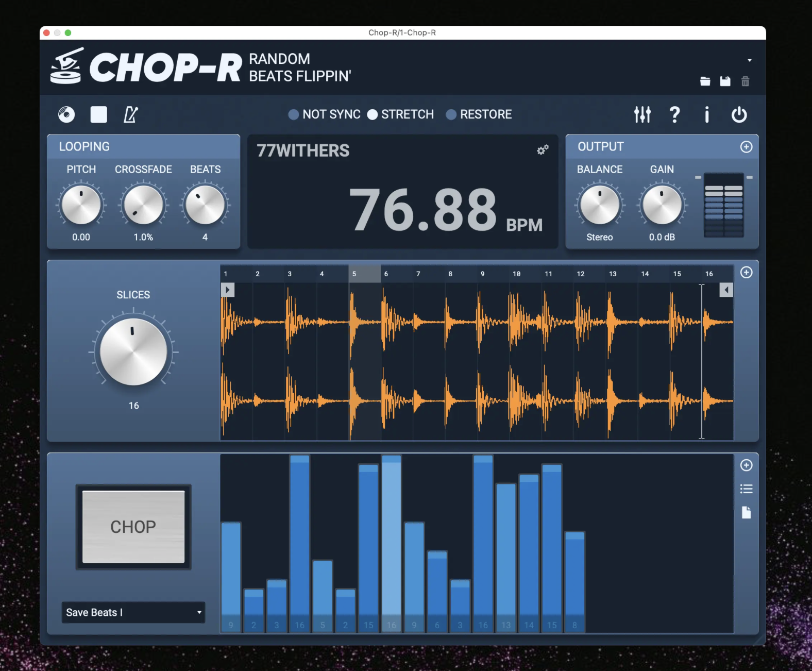Viewport: 812px width, 671px height.
Task: Click the RANDOM BEATS FLIPPIN' tagline
Action: point(300,68)
